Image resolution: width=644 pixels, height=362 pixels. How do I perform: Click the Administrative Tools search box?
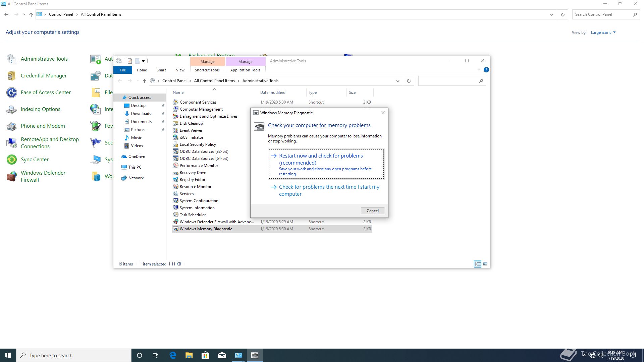click(451, 81)
